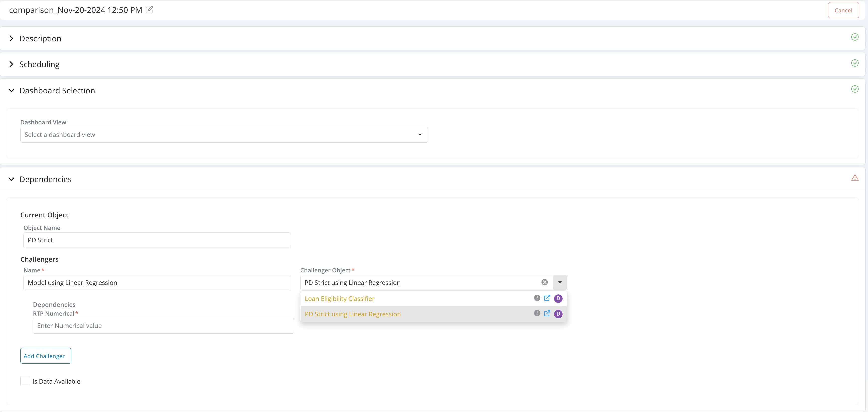Open external link for PD Strict Linear Regression
Image resolution: width=868 pixels, height=412 pixels.
pyautogui.click(x=547, y=313)
